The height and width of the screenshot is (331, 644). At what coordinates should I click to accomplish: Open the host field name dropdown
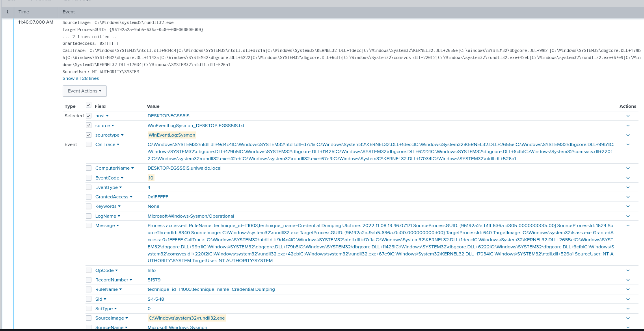coord(102,116)
